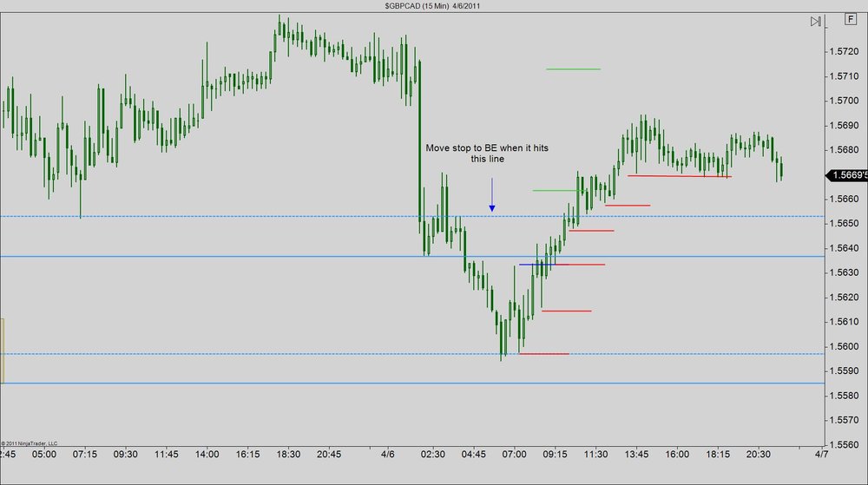Click the 16:15 time axis label
The image size is (868, 485).
pos(247,455)
